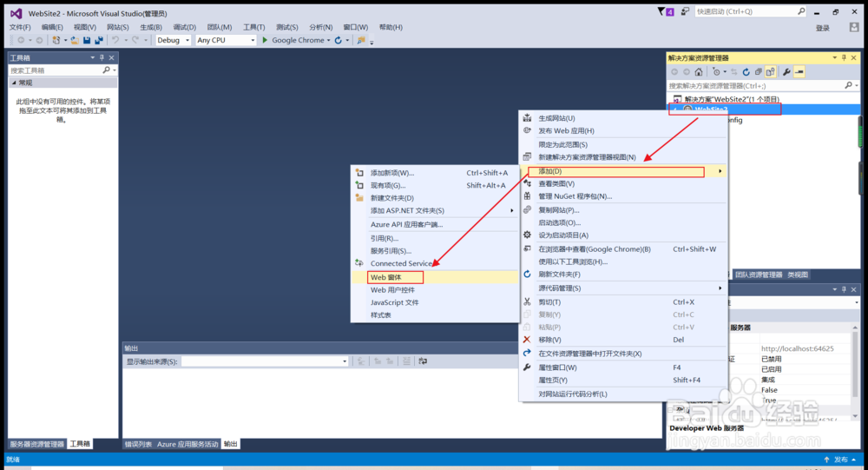Switch to 错误列表 tab
This screenshot has width=868, height=470.
click(x=138, y=444)
